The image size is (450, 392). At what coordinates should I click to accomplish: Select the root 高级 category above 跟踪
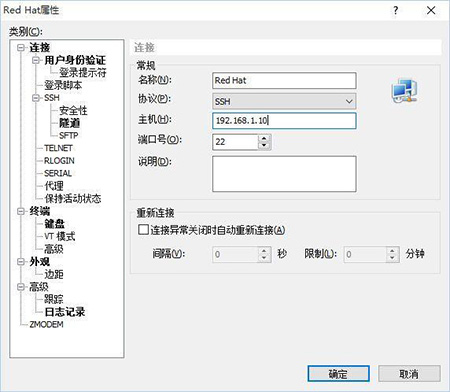tap(39, 287)
